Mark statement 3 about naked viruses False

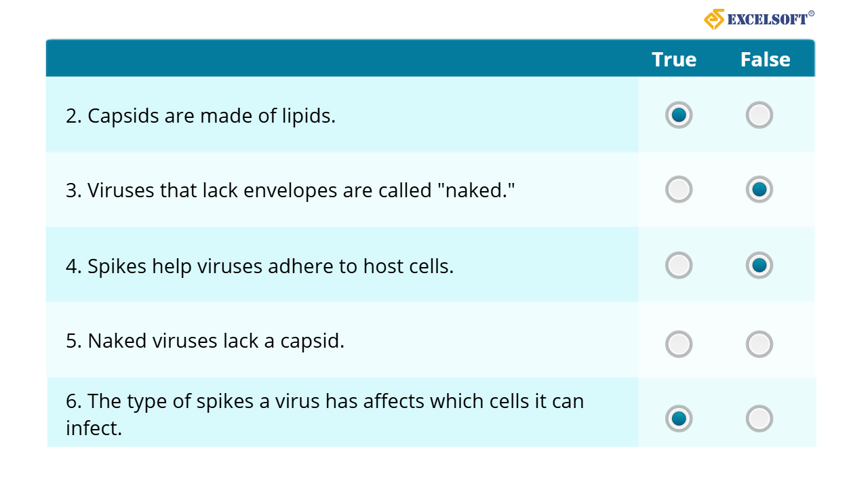(x=759, y=190)
